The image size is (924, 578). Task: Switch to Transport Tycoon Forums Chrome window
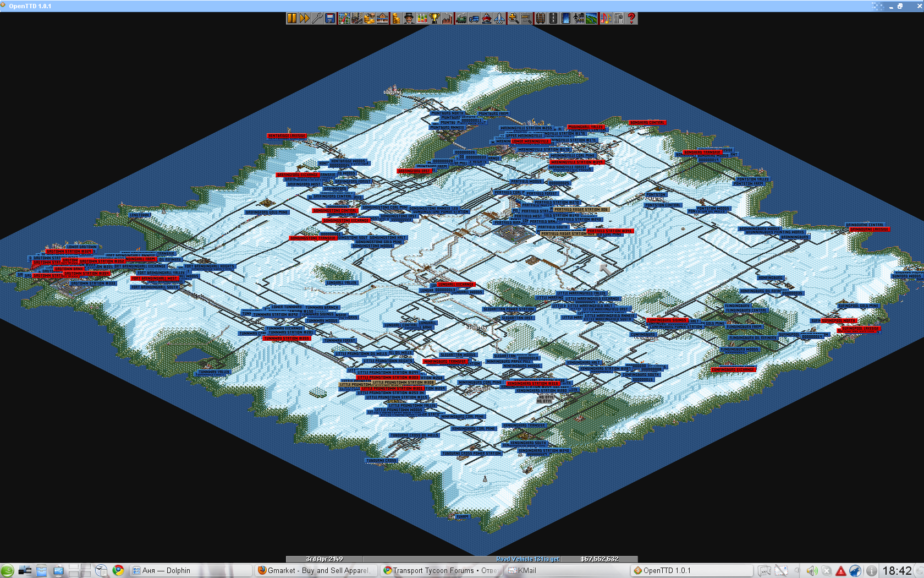click(x=442, y=570)
